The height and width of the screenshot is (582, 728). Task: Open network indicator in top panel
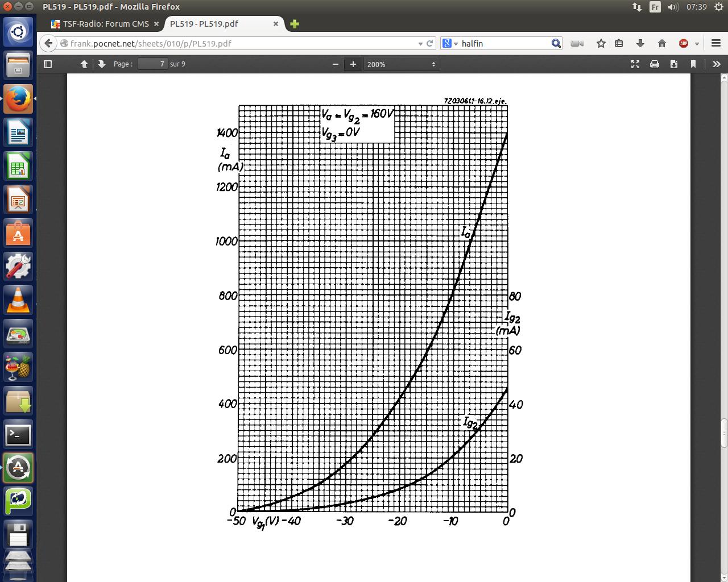(x=637, y=7)
